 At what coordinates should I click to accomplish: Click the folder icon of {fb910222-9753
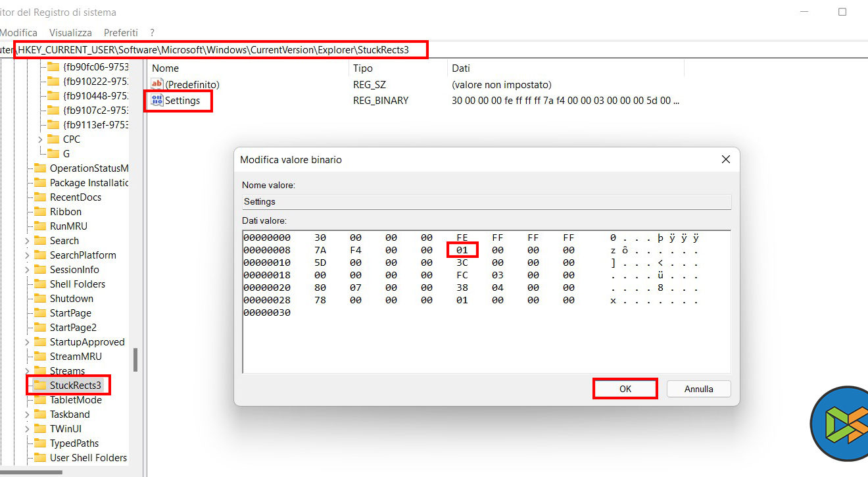tap(53, 82)
